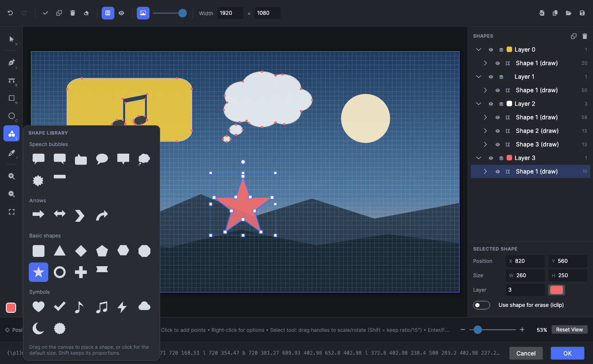Image resolution: width=593 pixels, height=364 pixels.
Task: Toggle the grid display button
Action: tap(108, 13)
